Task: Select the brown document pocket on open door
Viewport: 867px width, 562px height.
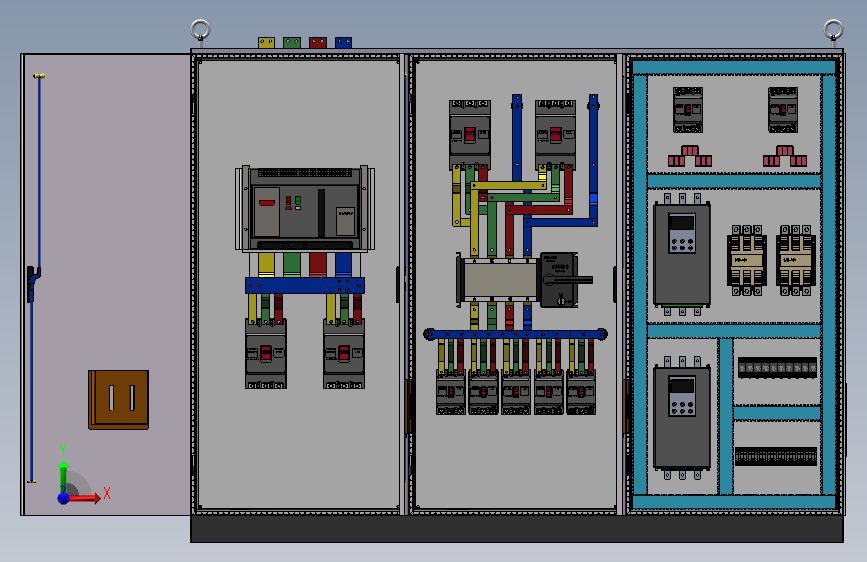Action: click(118, 399)
